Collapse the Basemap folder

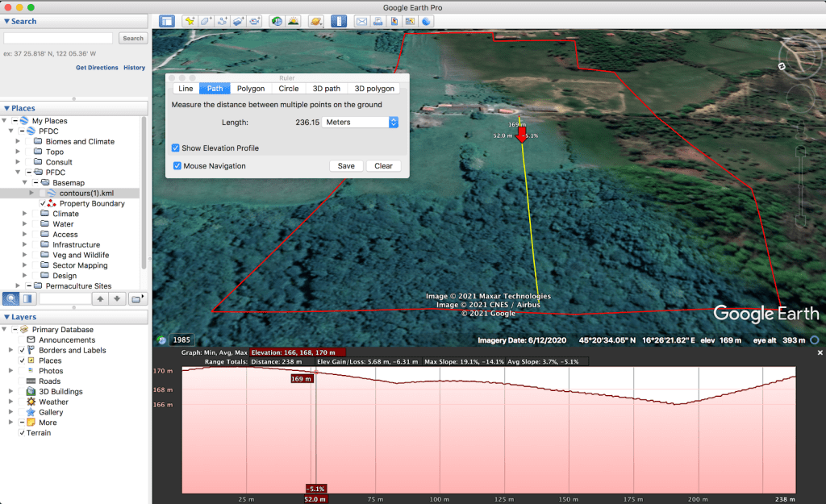pos(25,183)
